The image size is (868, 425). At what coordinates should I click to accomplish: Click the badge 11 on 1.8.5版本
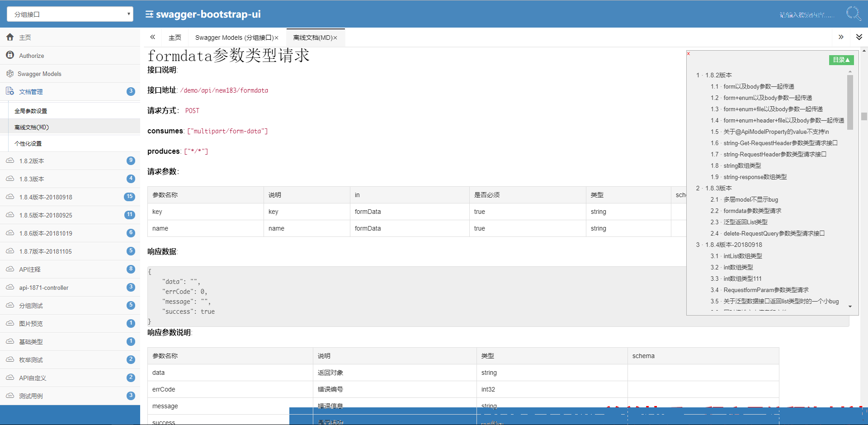(130, 215)
